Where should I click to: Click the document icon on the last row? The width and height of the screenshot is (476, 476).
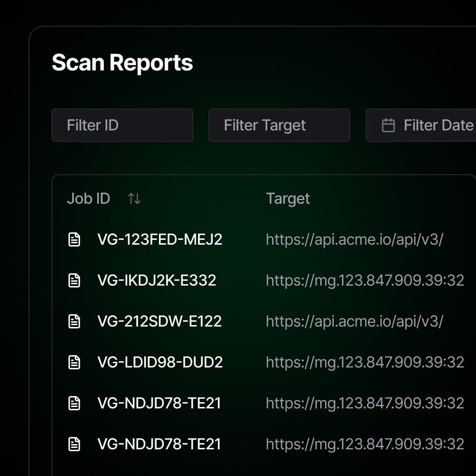click(74, 444)
